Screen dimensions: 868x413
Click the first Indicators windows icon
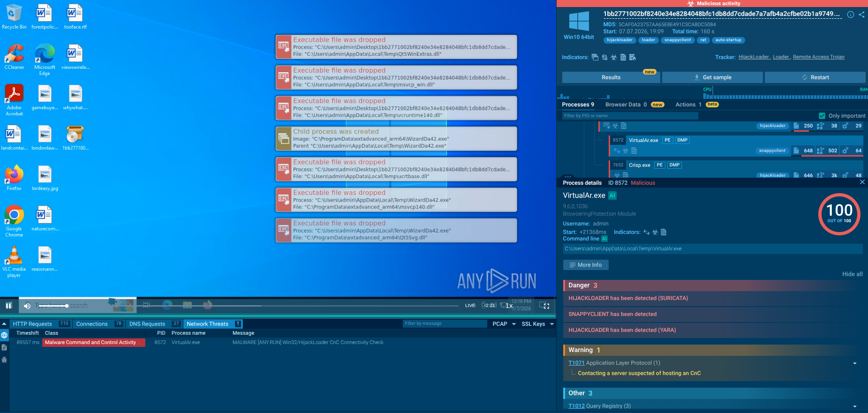[595, 57]
